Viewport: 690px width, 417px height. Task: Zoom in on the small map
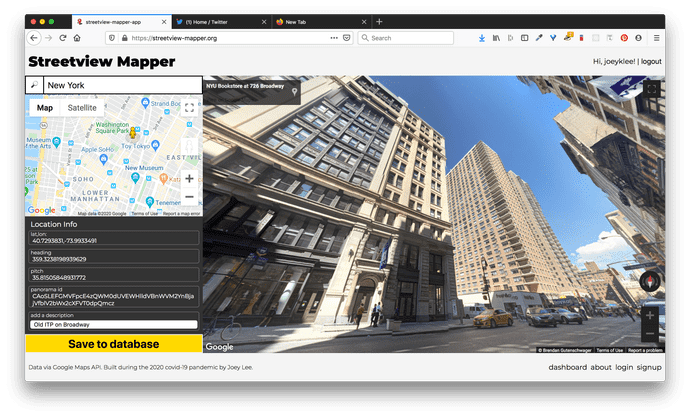point(189,179)
